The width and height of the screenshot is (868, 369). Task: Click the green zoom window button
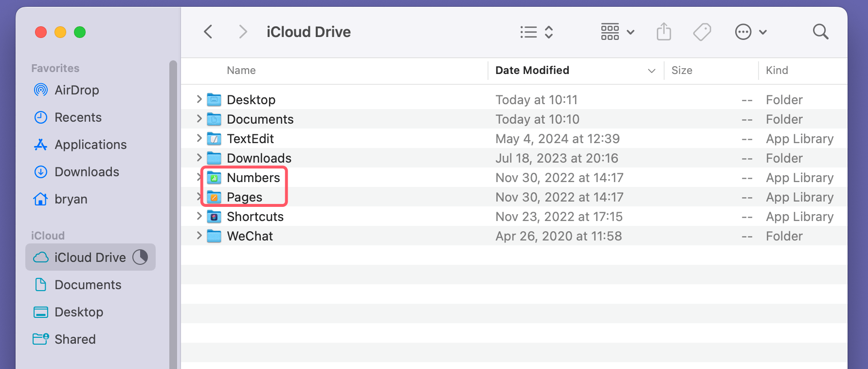click(80, 32)
